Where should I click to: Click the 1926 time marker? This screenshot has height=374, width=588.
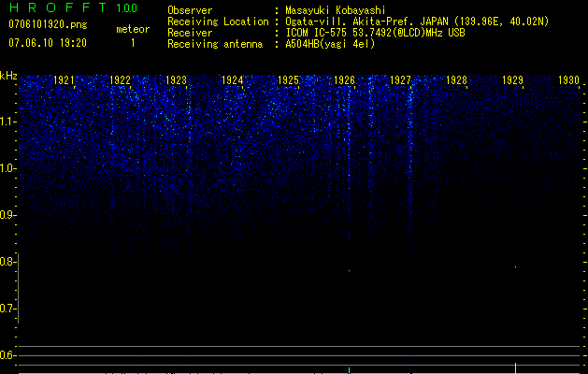(345, 79)
